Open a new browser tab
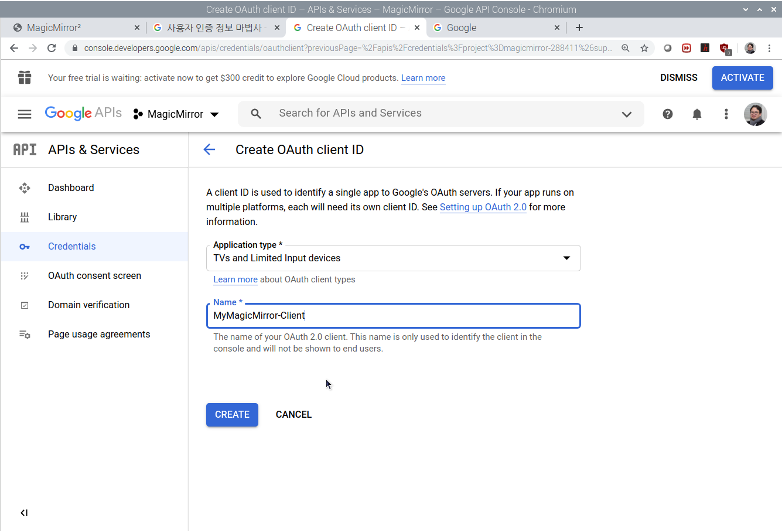This screenshot has height=532, width=782. (579, 28)
